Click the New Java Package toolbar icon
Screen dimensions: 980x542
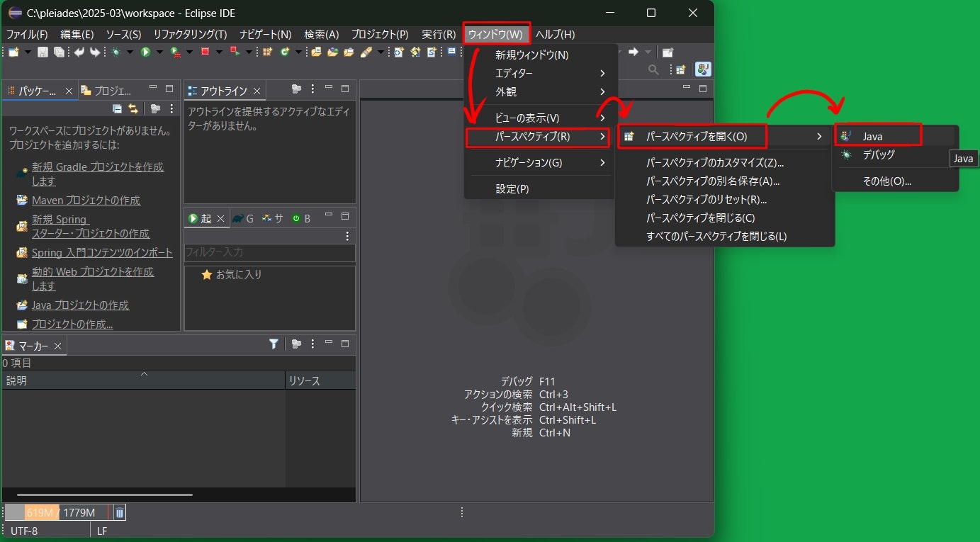267,52
